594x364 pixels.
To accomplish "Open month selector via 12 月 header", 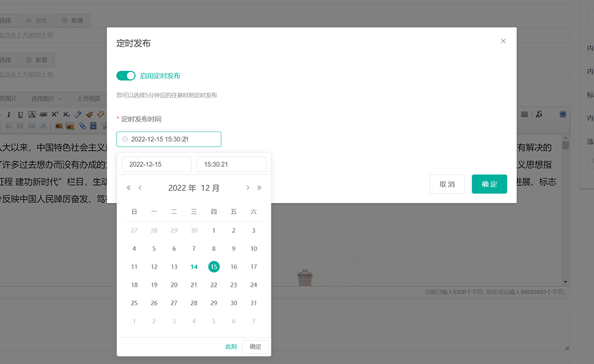I will (x=210, y=188).
